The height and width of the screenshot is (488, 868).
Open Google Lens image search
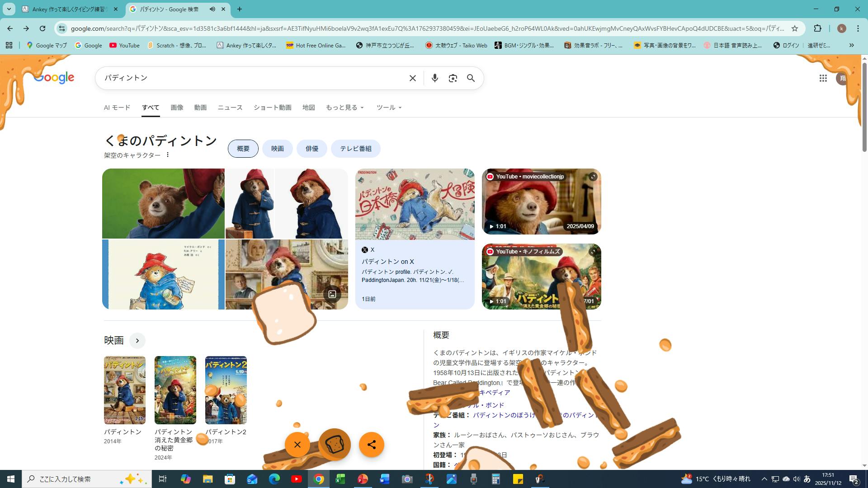[453, 78]
